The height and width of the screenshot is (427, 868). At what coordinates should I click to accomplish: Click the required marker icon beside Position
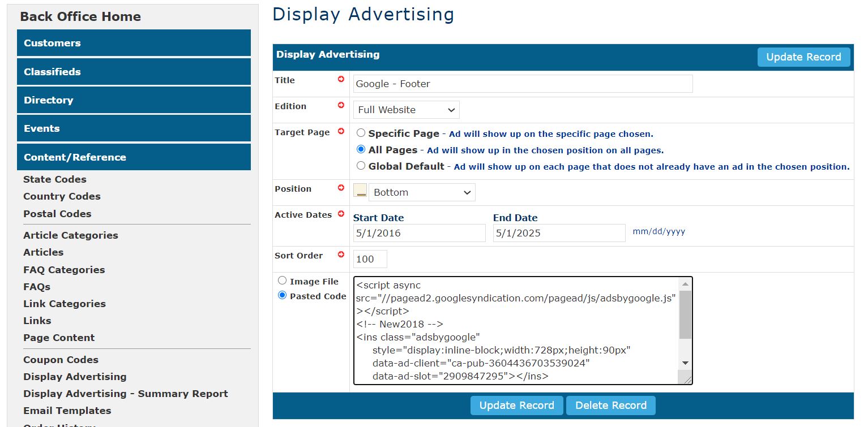(341, 188)
